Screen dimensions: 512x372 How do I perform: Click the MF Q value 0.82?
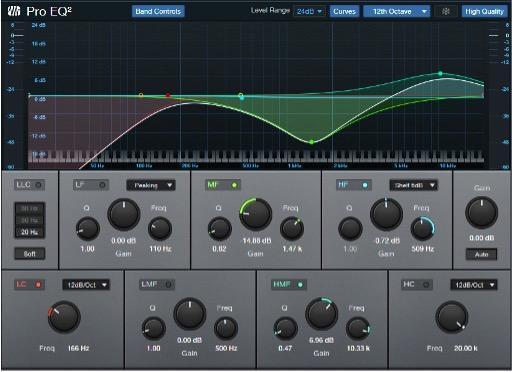[219, 249]
